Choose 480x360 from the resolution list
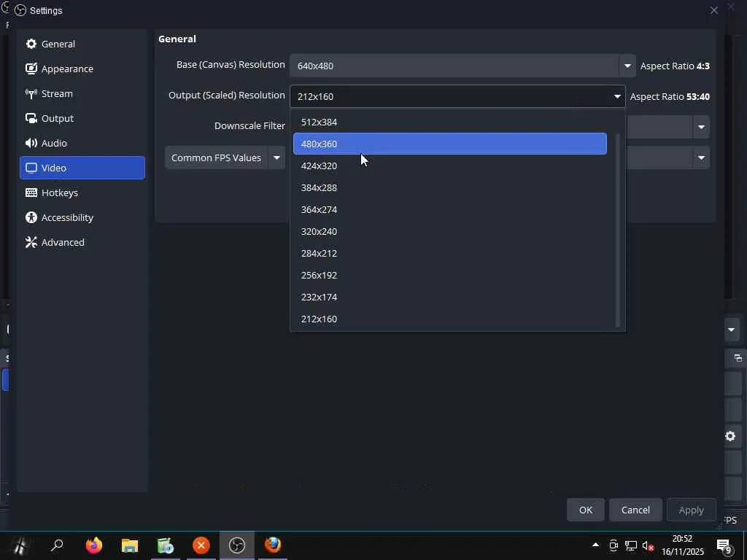The image size is (747, 560). point(449,144)
